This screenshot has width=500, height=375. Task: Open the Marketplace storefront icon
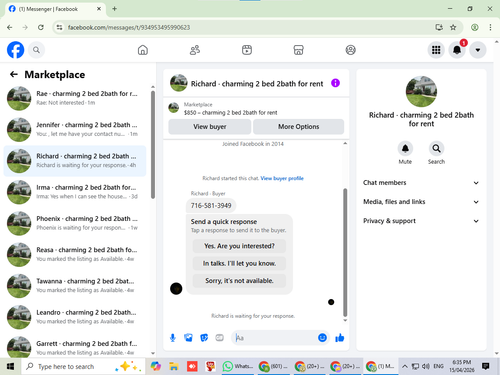(x=298, y=50)
